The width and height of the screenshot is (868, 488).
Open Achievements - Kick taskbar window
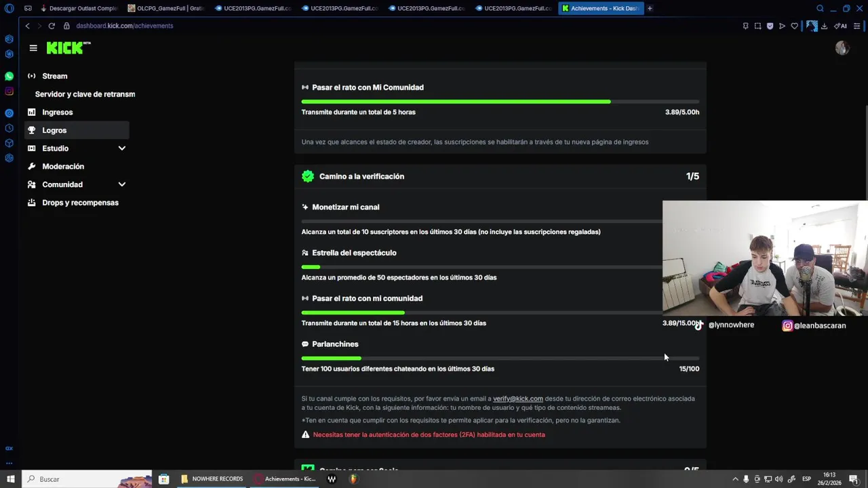[283, 479]
